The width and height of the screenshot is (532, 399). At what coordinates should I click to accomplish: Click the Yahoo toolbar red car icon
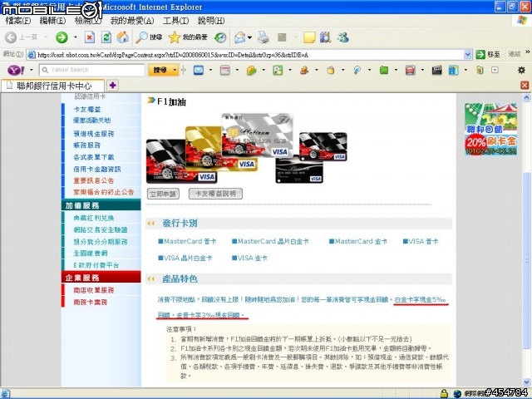(410, 70)
